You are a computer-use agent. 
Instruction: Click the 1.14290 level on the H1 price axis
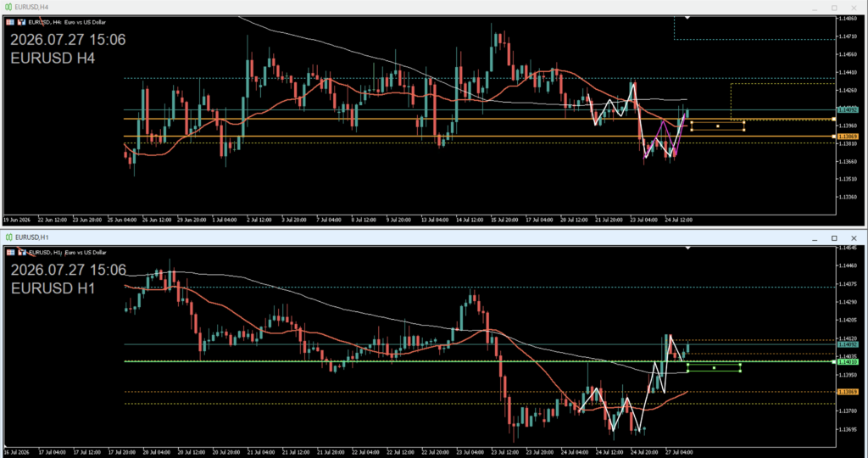[849, 302]
